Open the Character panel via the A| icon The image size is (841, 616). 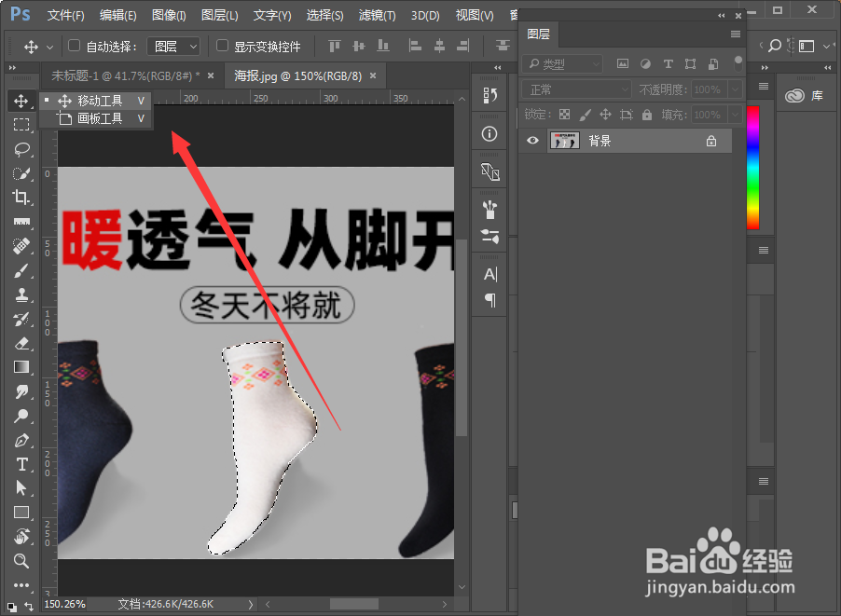pos(489,273)
